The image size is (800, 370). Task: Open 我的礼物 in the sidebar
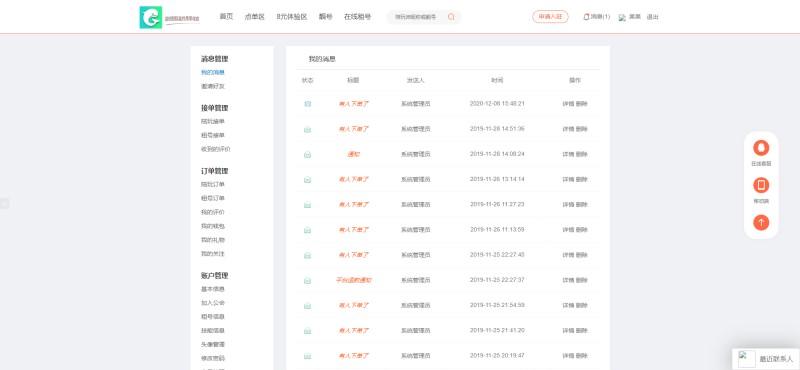click(213, 239)
